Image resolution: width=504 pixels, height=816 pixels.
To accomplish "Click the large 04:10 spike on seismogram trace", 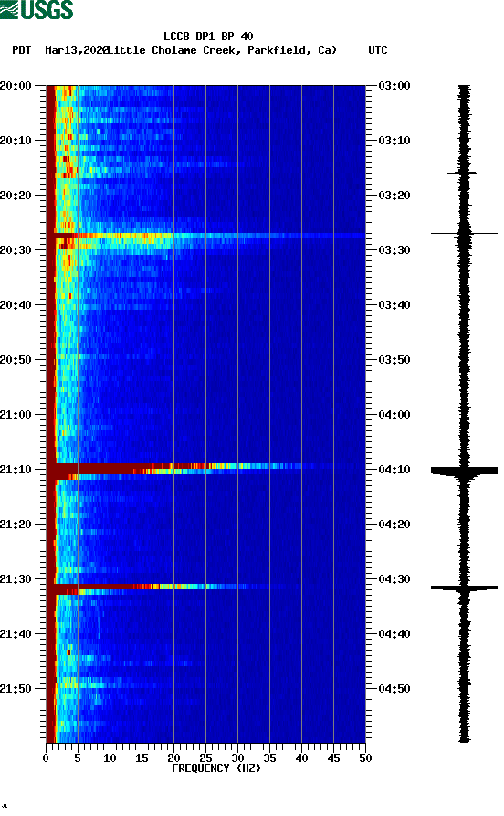I will [464, 471].
